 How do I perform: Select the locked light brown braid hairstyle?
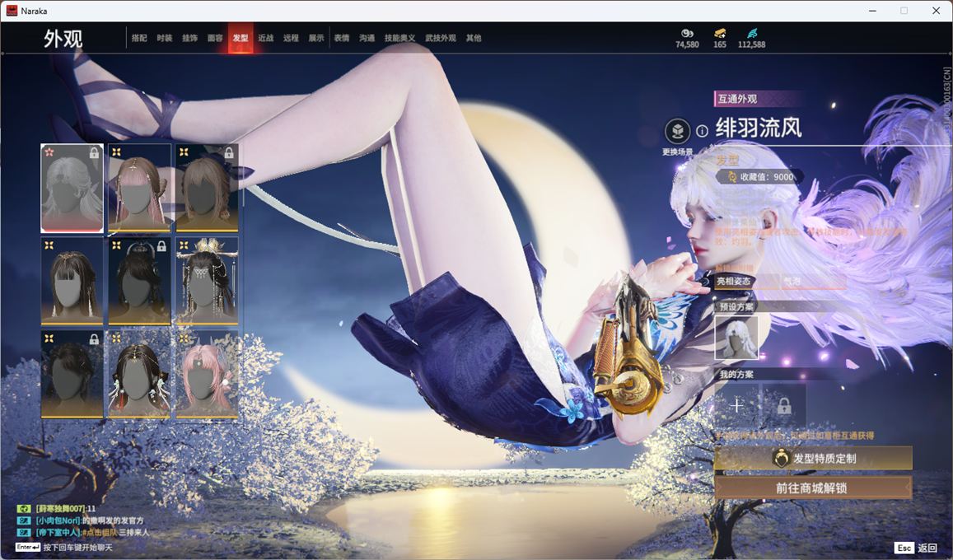(x=207, y=188)
